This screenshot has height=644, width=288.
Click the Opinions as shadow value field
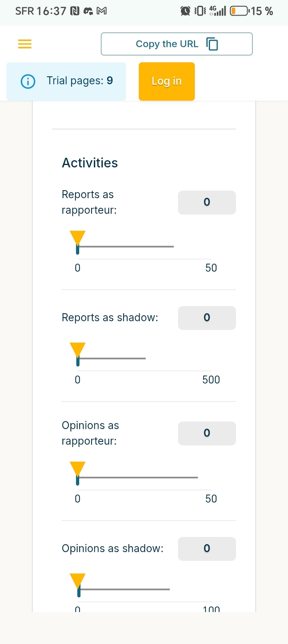(207, 549)
